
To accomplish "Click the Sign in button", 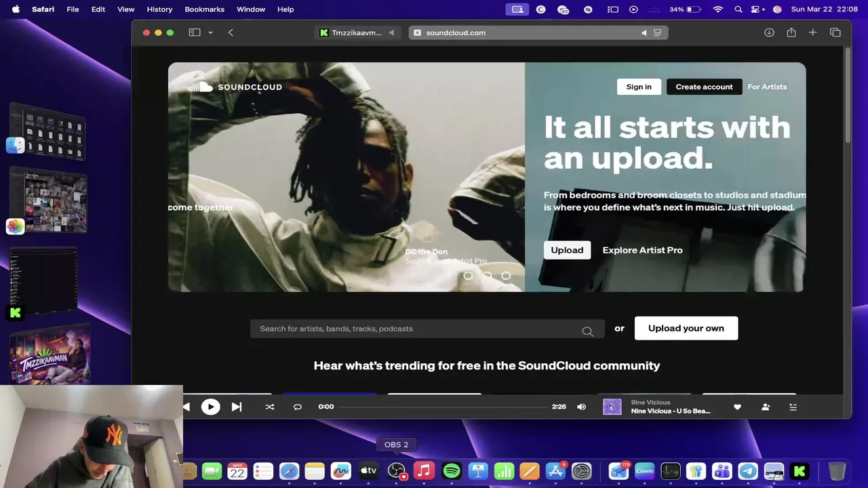I will (x=639, y=87).
